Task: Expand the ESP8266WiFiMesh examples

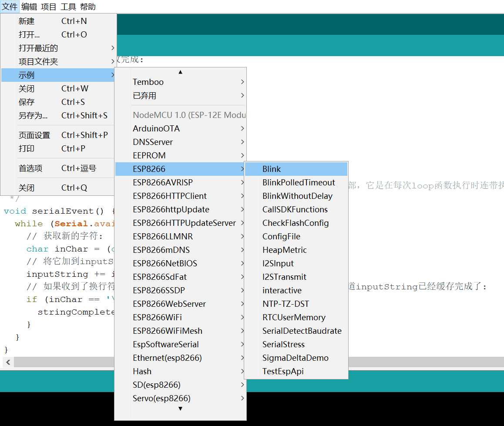Action: click(180, 331)
